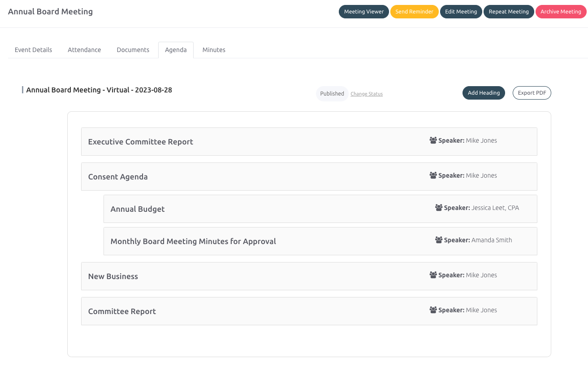The height and width of the screenshot is (367, 588).
Task: Switch to the Attendance tab
Action: [x=84, y=50]
